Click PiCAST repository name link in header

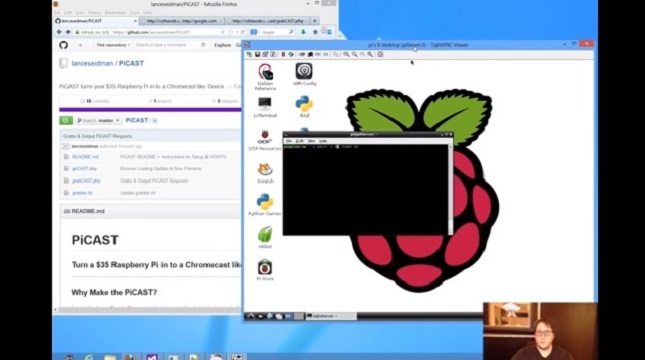tap(131, 63)
